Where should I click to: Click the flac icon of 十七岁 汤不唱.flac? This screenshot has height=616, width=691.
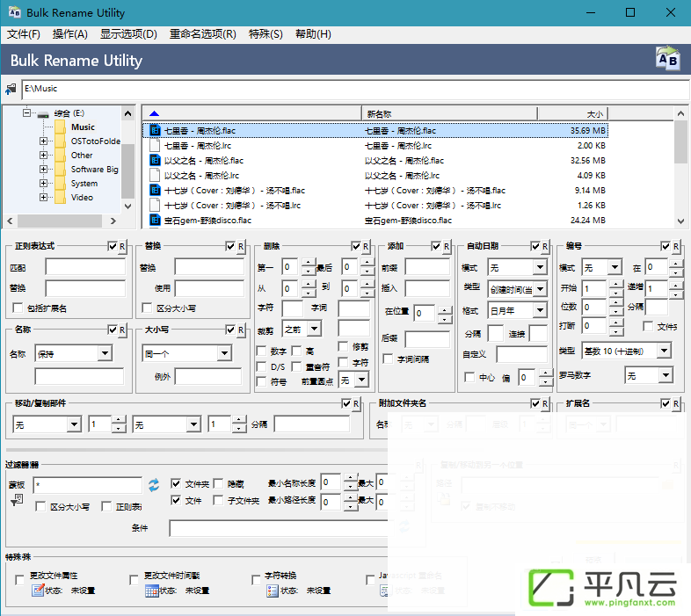(155, 191)
